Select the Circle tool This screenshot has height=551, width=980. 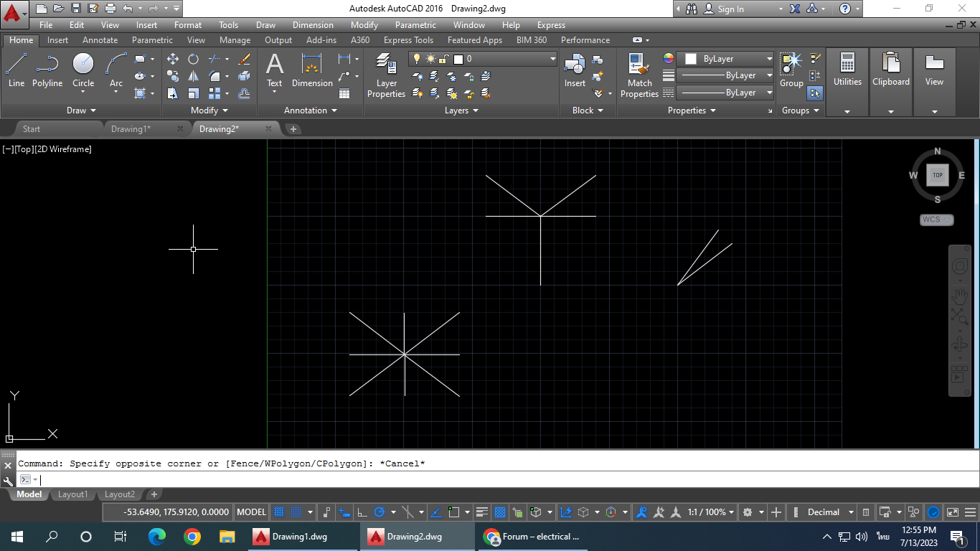[x=83, y=70]
